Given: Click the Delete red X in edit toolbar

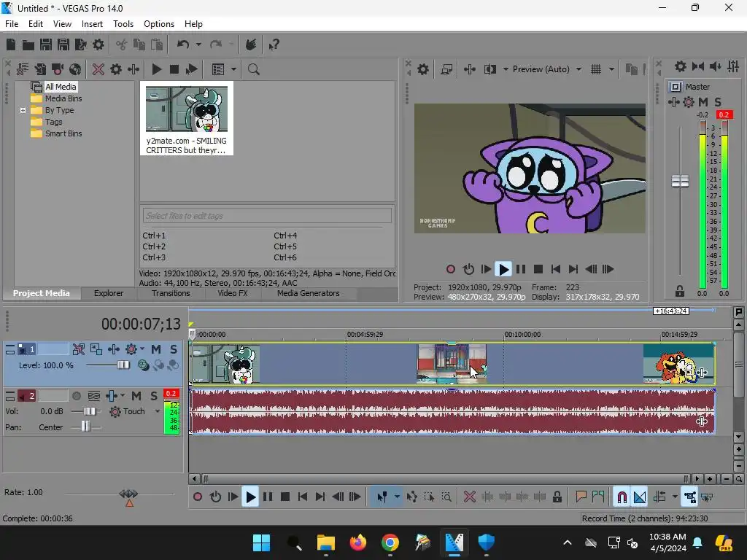Looking at the screenshot, I should [x=470, y=497].
